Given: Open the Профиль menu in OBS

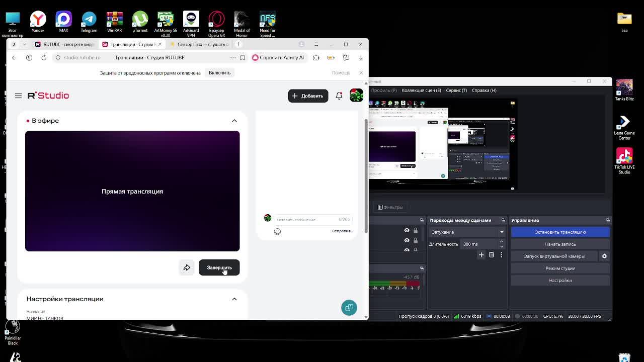Looking at the screenshot, I should (383, 90).
